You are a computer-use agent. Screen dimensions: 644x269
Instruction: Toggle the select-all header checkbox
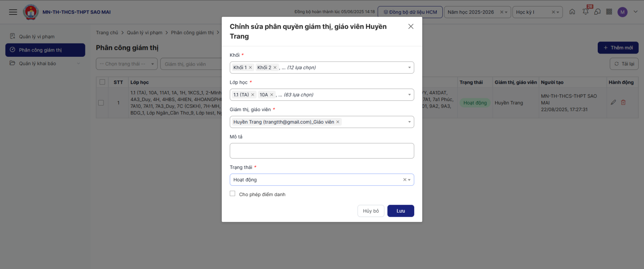[102, 82]
